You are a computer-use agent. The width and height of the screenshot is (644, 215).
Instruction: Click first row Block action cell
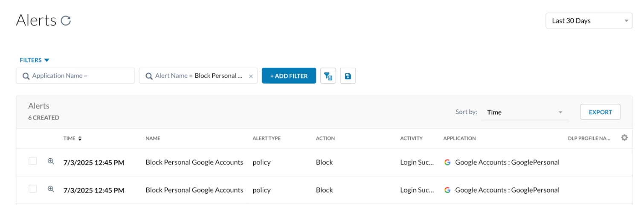[x=325, y=162]
